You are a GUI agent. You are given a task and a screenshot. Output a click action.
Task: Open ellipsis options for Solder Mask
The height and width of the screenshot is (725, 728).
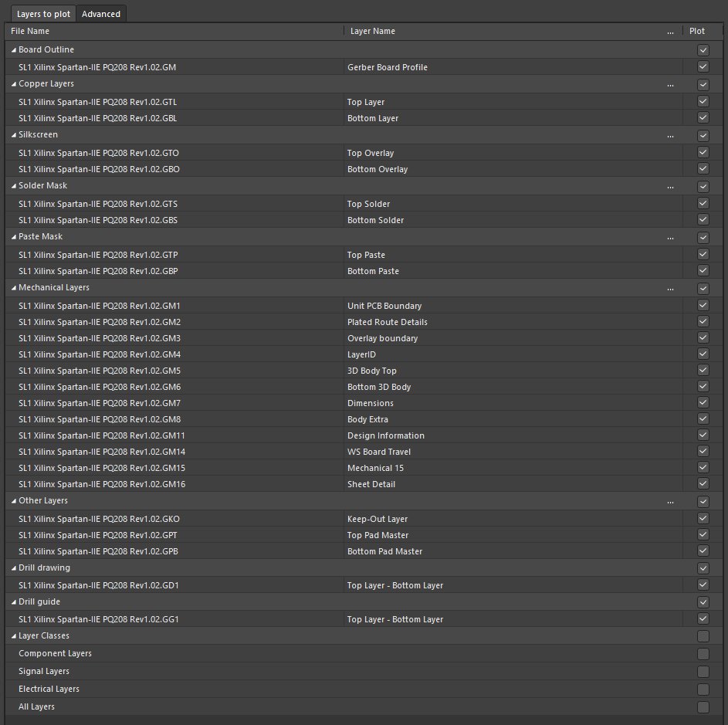point(670,187)
